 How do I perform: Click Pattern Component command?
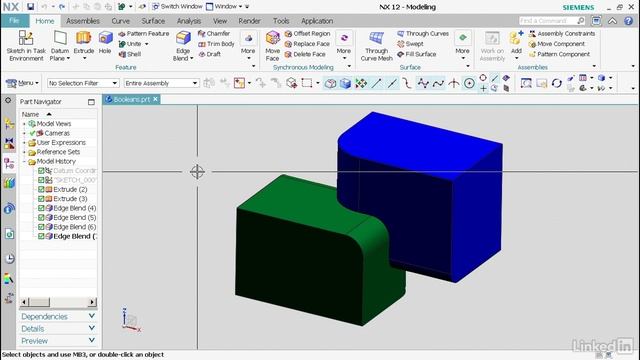click(x=559, y=54)
